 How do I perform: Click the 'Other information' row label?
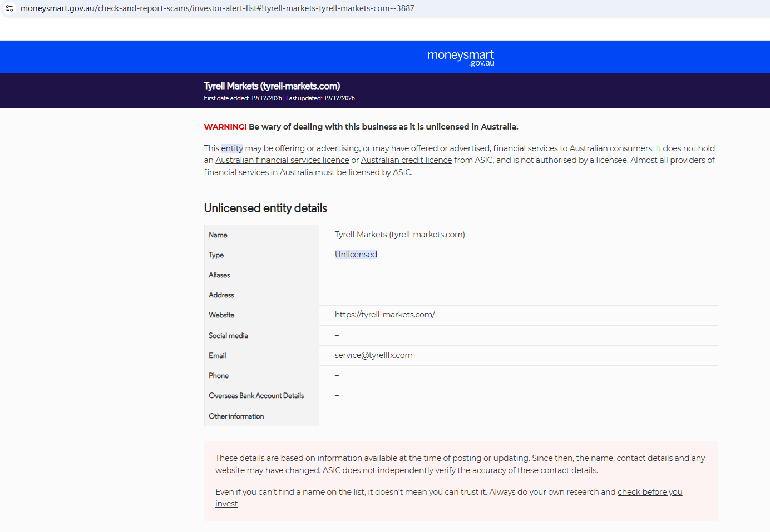(x=236, y=416)
